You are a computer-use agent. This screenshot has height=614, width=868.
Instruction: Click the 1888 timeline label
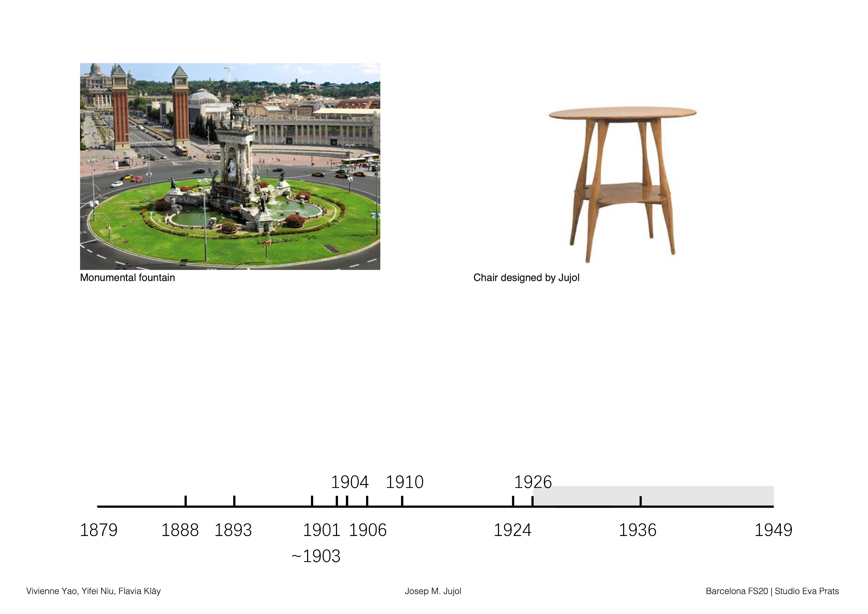(x=180, y=530)
